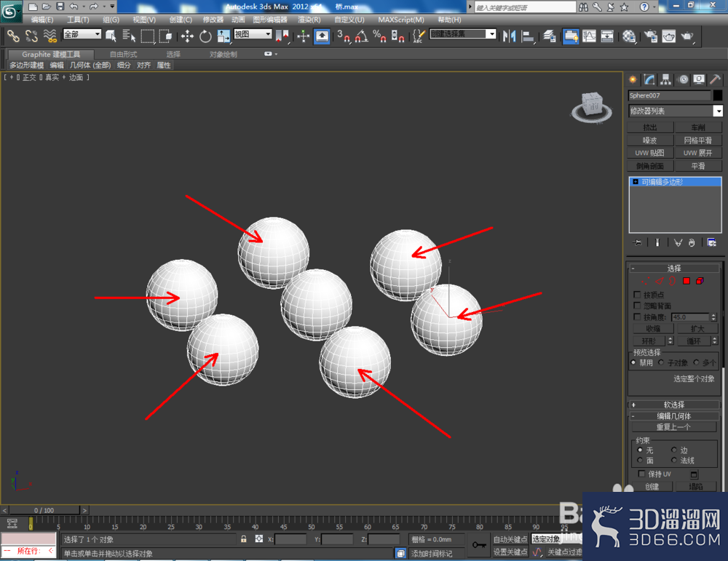
Task: Select the 边 constraint radio button
Action: coord(673,450)
